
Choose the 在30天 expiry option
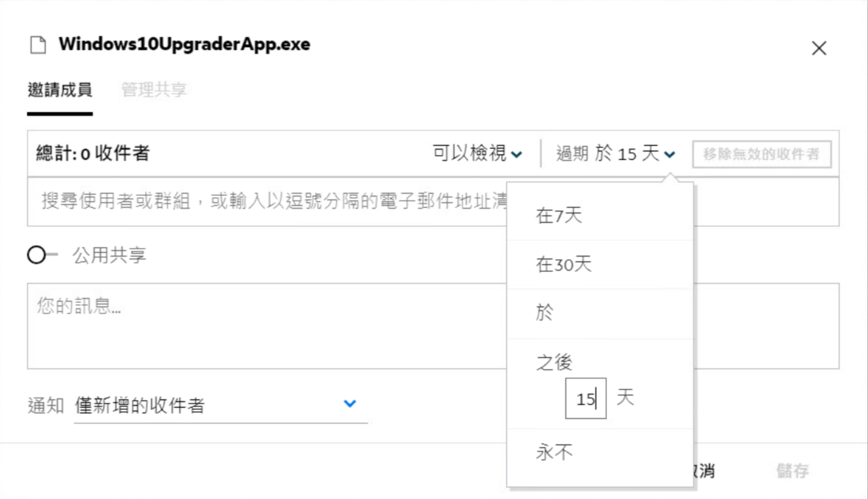click(564, 264)
